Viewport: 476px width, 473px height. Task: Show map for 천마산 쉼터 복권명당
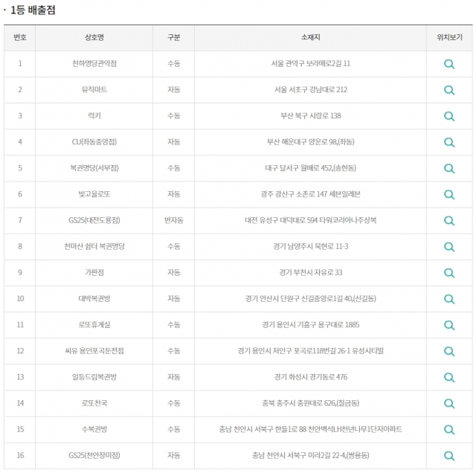449,247
